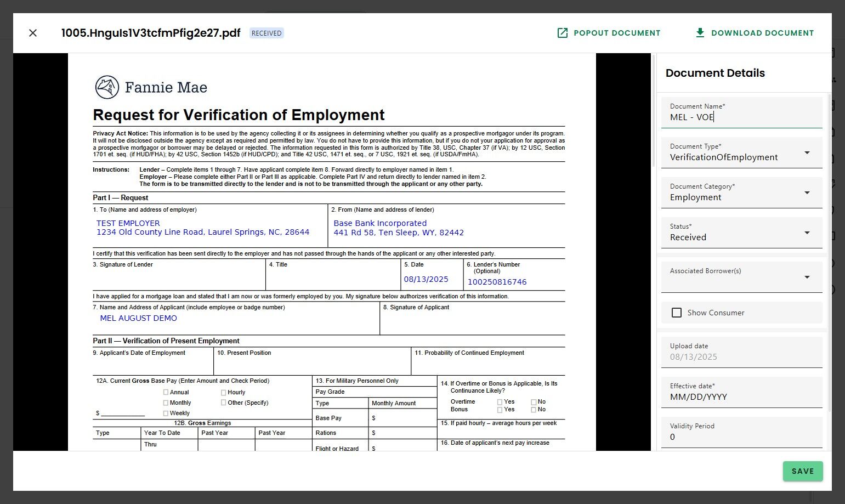Click the Part I — Request section heading
The height and width of the screenshot is (504, 845).
(x=121, y=198)
